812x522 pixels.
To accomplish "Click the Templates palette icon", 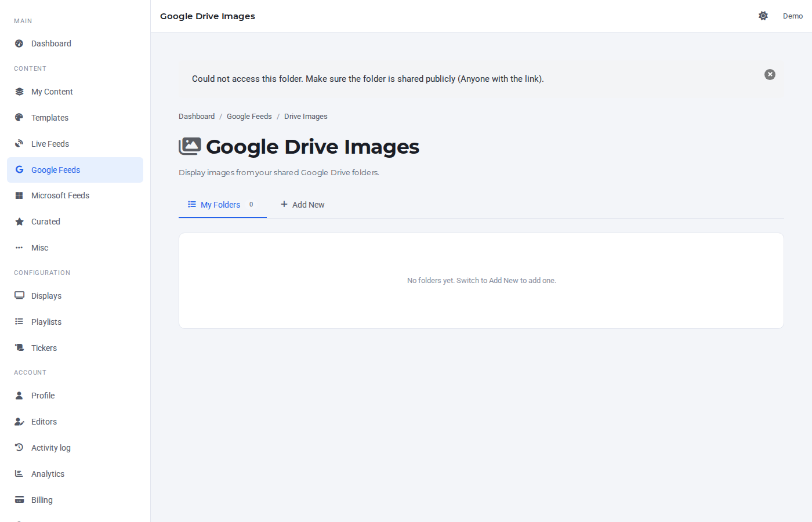I will tap(19, 118).
